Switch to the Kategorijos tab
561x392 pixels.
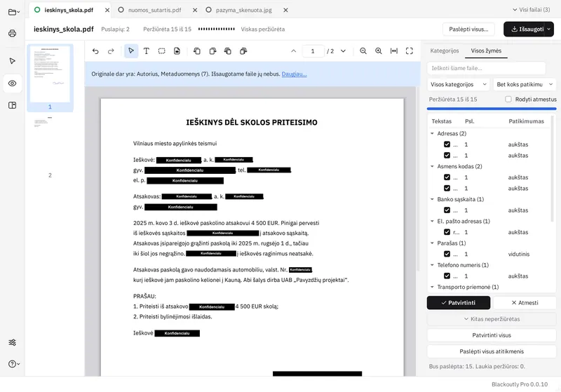point(445,50)
